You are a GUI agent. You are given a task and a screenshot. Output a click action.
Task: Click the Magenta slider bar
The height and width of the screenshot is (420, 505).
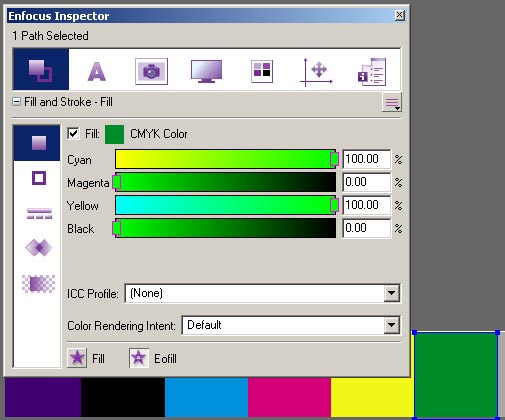pyautogui.click(x=225, y=182)
